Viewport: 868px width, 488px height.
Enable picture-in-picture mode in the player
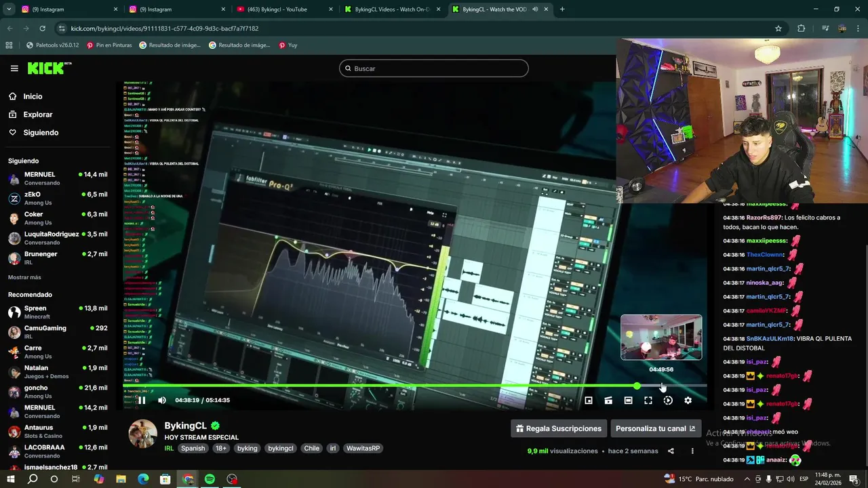click(x=589, y=401)
